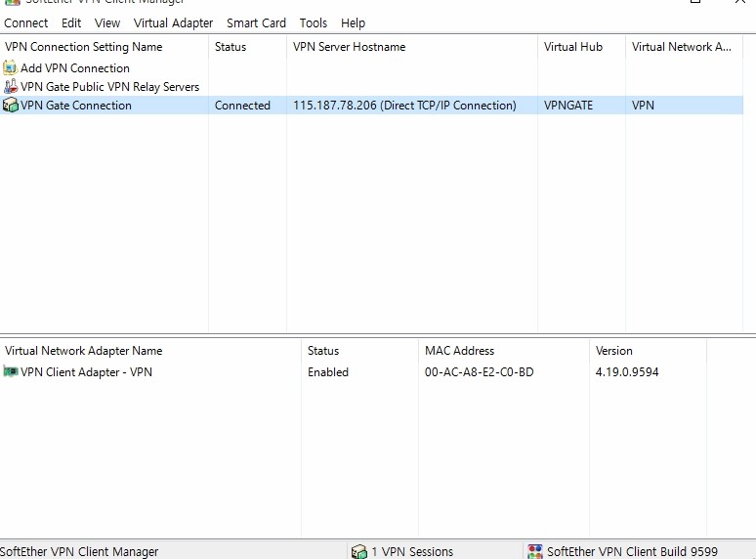This screenshot has height=559, width=756.
Task: Open the Help menu
Action: tap(353, 23)
